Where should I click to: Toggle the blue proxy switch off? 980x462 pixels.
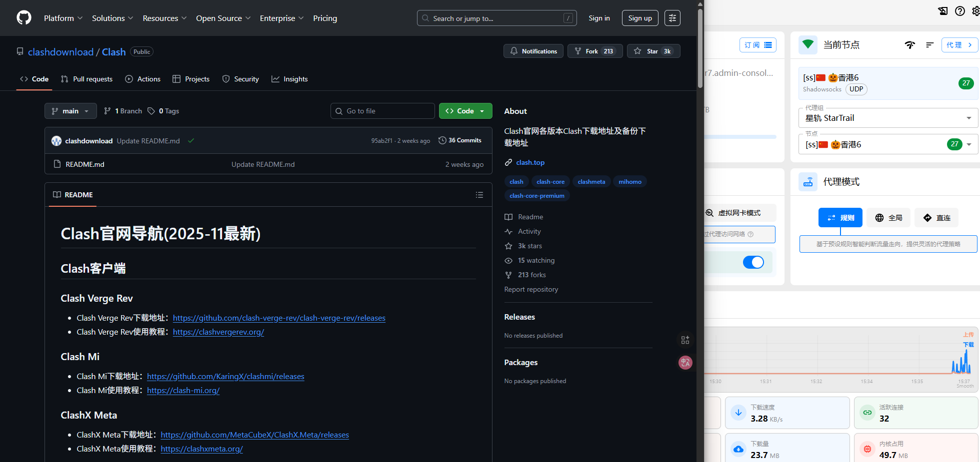click(x=753, y=262)
